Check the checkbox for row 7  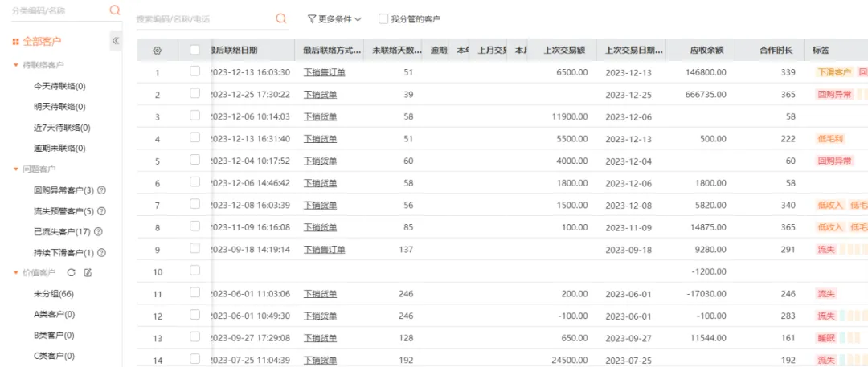[194, 204]
